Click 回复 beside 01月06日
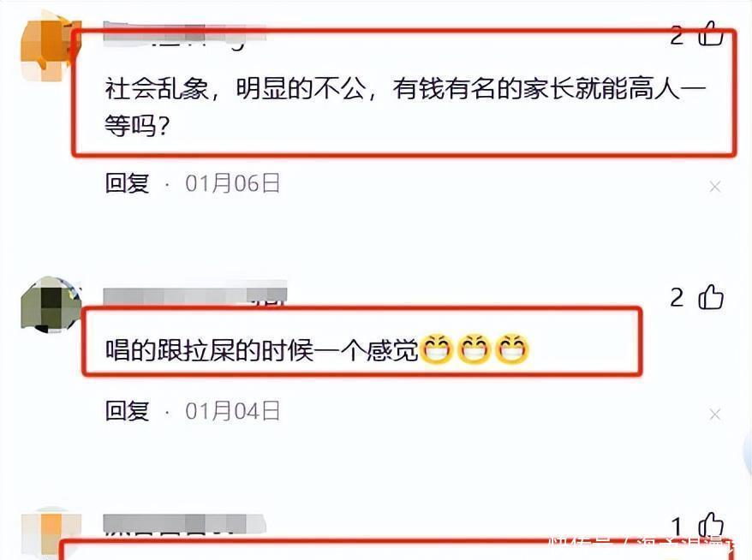This screenshot has width=752, height=560. pyautogui.click(x=128, y=183)
